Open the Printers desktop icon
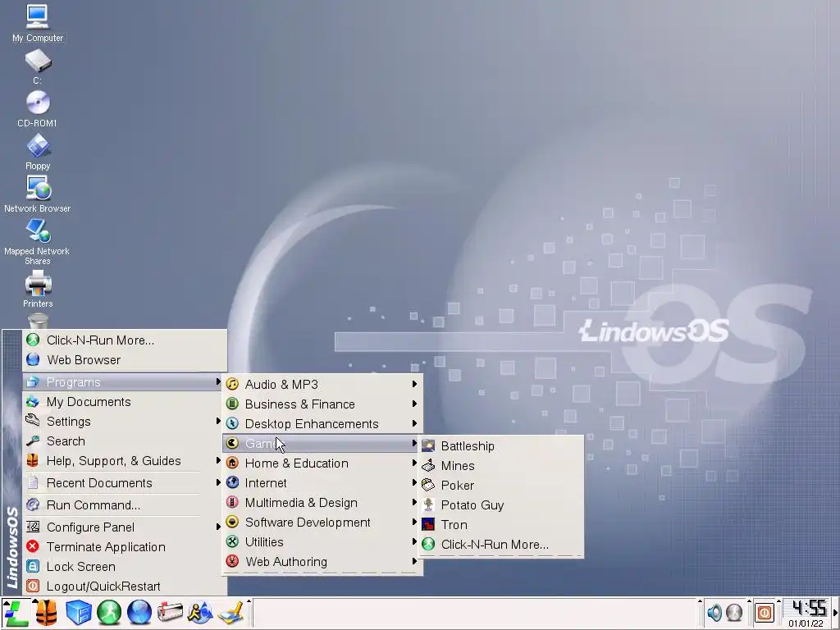 (x=38, y=290)
